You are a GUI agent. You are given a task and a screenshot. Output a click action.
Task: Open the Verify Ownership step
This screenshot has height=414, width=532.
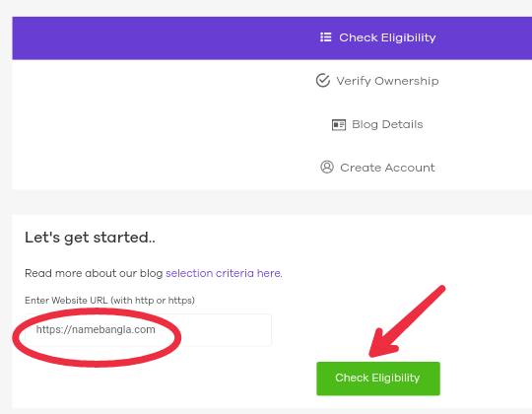[387, 81]
